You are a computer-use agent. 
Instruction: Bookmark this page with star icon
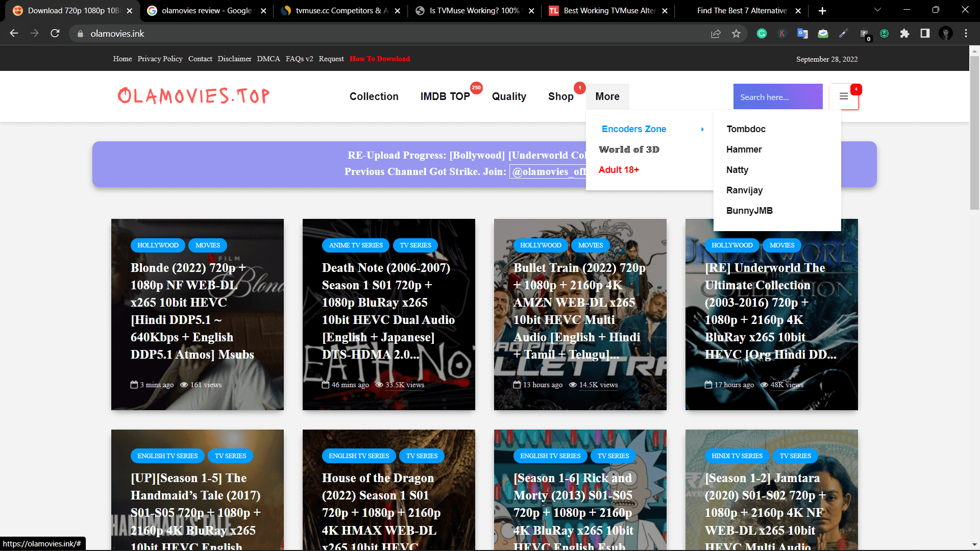click(736, 34)
